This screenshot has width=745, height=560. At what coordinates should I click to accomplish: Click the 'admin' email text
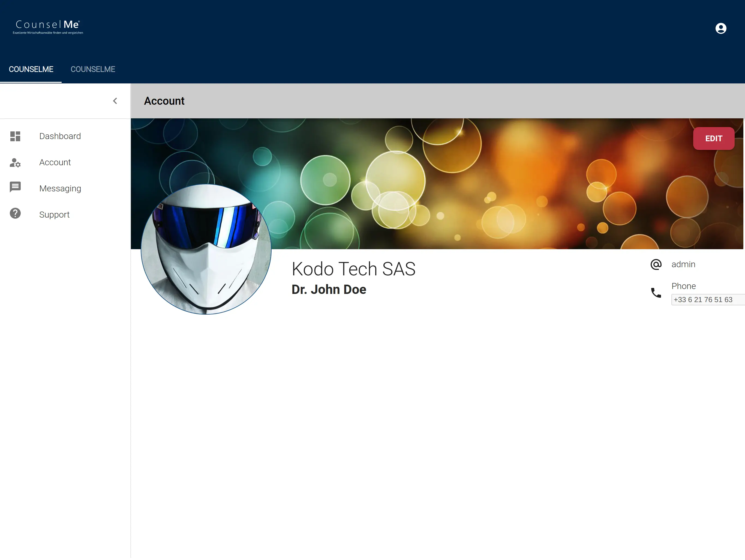[683, 265]
